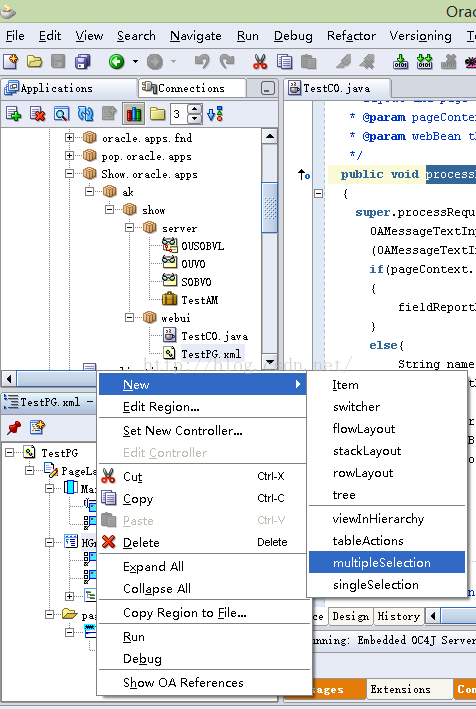Click the Undo toolbar icon
Screen dimensions: 476x709
point(202,61)
